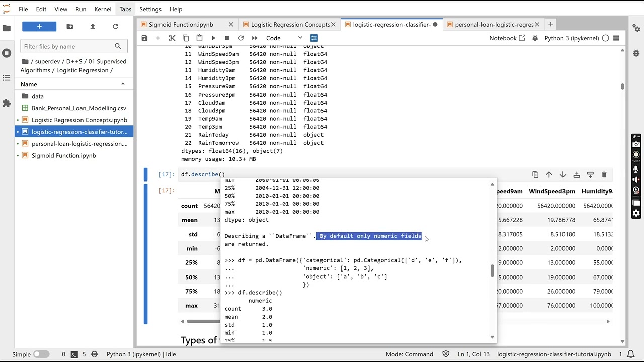Save the notebook with the disk icon
The height and width of the screenshot is (362, 644).
click(x=144, y=38)
